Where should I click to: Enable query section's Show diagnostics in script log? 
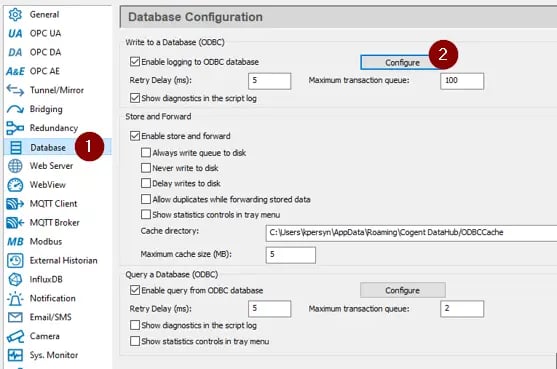(x=135, y=325)
